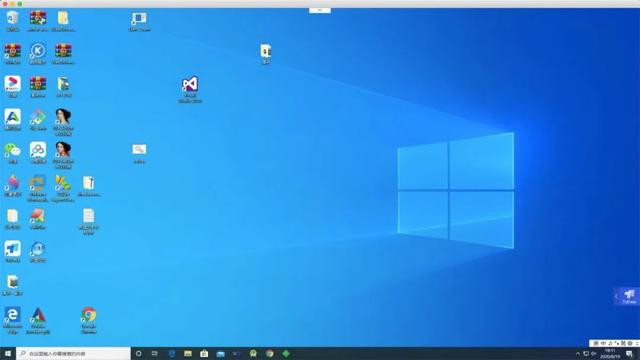Click the green diamond taskbar icon
This screenshot has height=360, width=640.
[x=286, y=353]
